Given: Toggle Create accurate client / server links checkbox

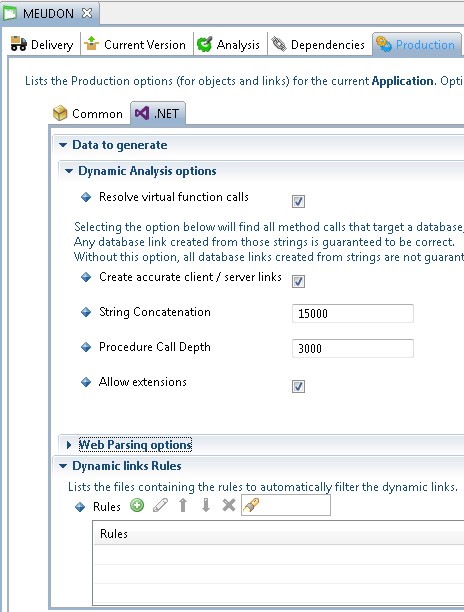Looking at the screenshot, I should point(299,281).
